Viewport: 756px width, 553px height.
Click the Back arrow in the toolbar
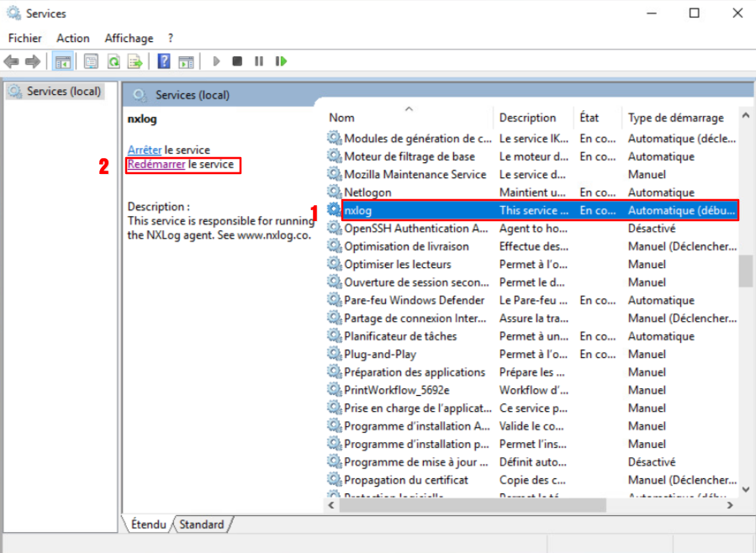point(12,61)
